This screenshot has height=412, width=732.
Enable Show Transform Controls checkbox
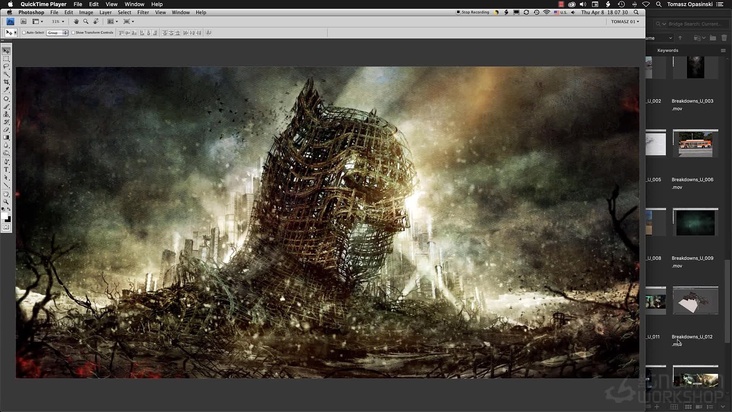(73, 33)
